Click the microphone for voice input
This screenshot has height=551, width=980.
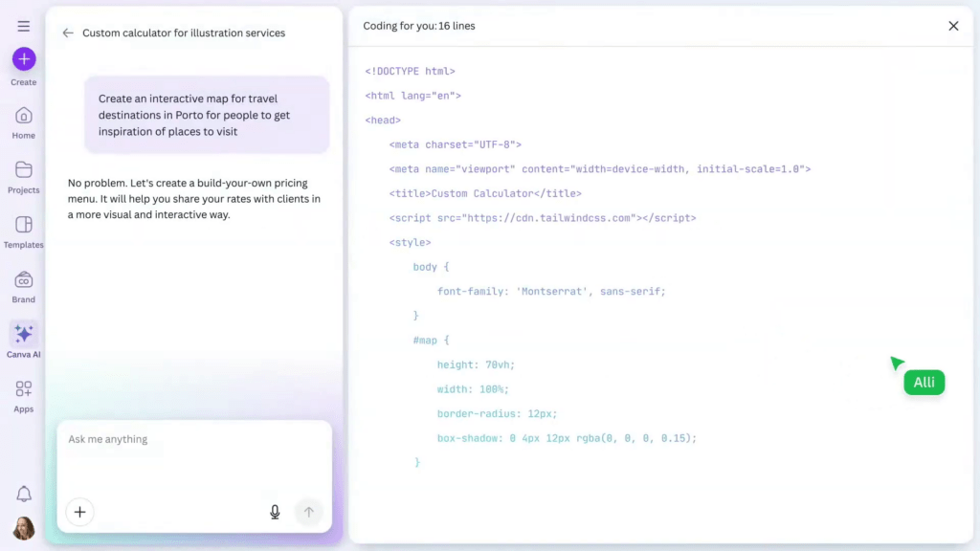(275, 512)
